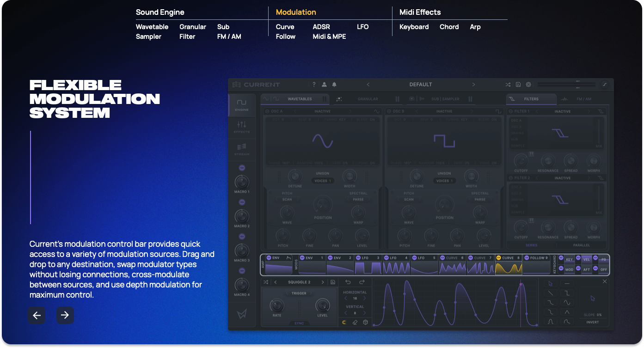Toggle SYNC under the Rate knob
644x348 pixels.
tap(299, 323)
